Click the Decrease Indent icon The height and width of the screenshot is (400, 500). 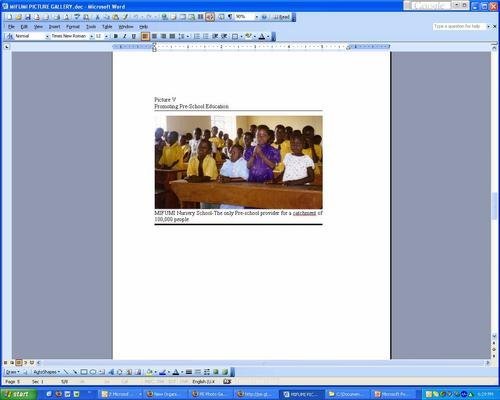click(215, 36)
